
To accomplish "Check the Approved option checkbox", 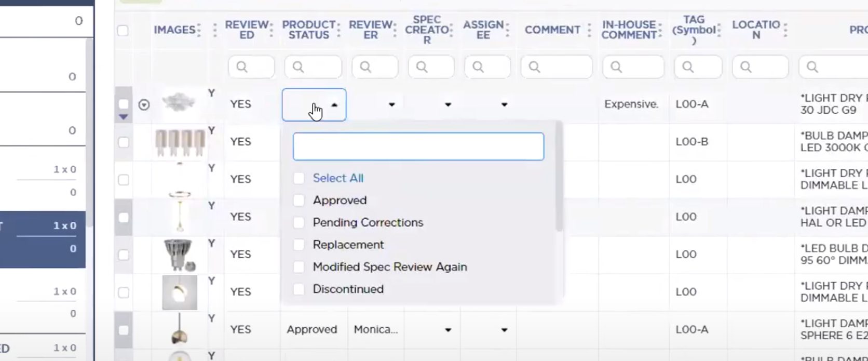I will (x=299, y=200).
